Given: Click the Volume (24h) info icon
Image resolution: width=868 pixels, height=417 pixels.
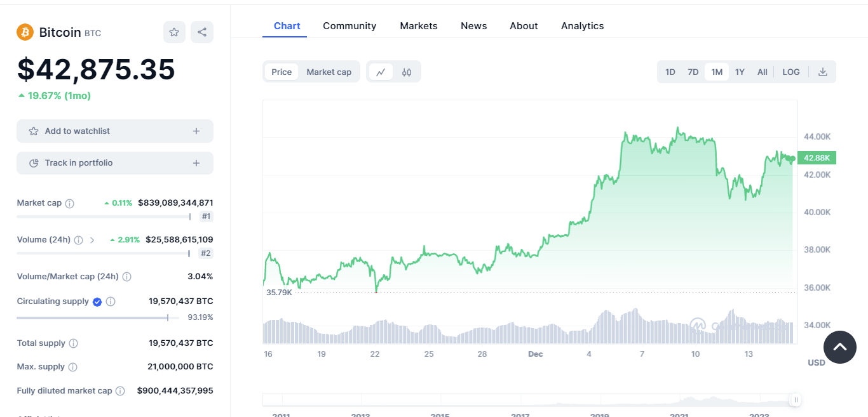Looking at the screenshot, I should pos(78,240).
